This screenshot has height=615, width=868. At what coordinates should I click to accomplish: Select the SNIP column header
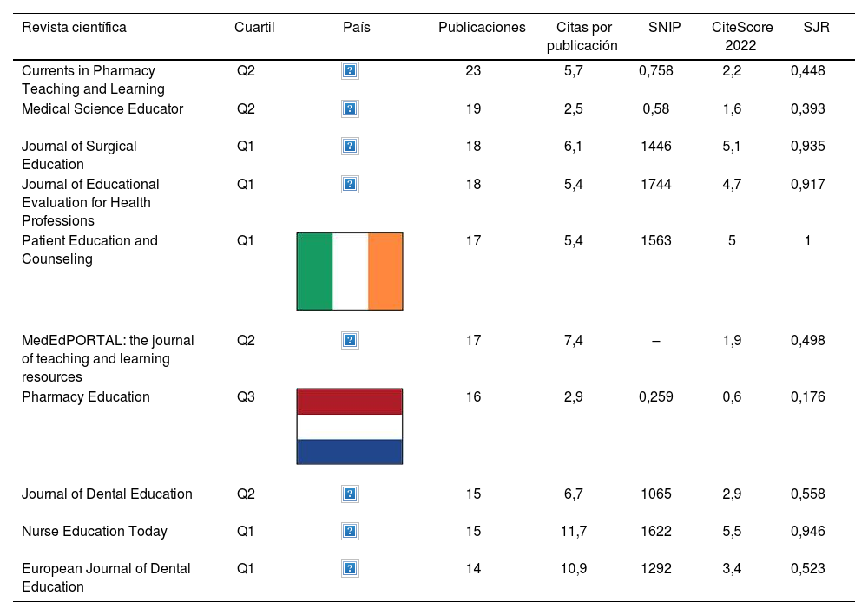[665, 27]
